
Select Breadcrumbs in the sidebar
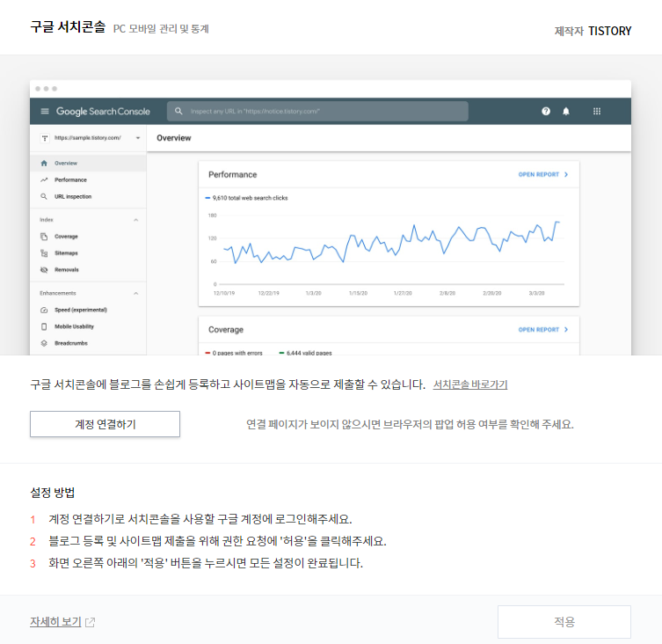point(88,343)
